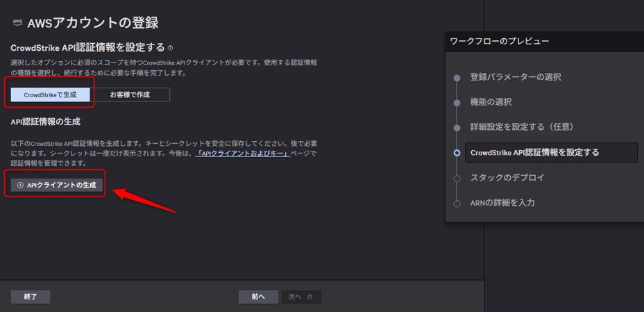
Task: Open the 「APIクライアントおよびキー」 page link
Action: pos(242,153)
